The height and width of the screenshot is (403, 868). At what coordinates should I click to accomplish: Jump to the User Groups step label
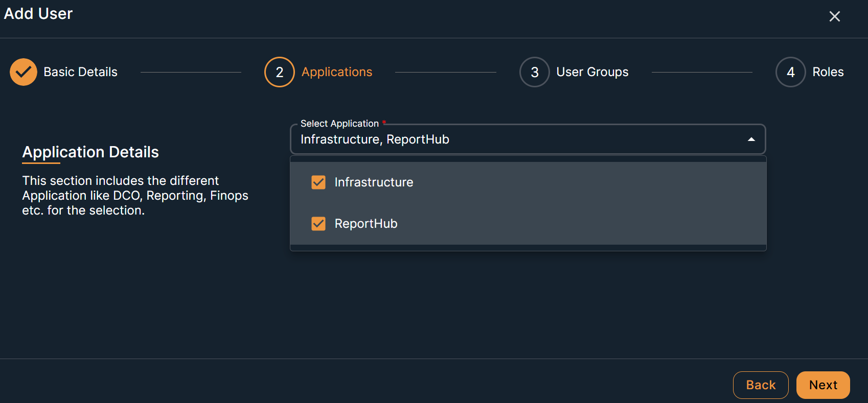[x=592, y=72]
